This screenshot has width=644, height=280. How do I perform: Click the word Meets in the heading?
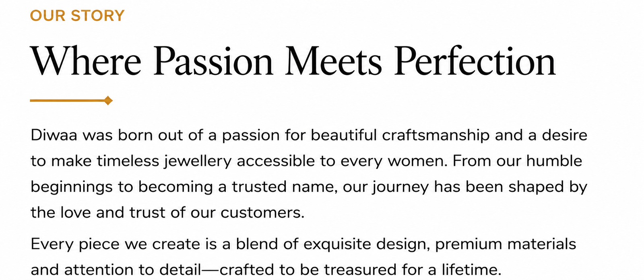tap(334, 61)
